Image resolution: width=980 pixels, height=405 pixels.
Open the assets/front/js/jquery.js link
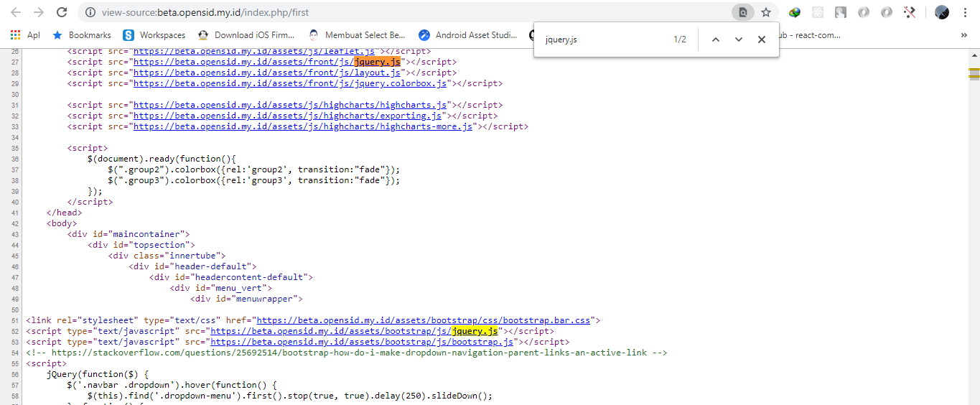click(x=267, y=62)
